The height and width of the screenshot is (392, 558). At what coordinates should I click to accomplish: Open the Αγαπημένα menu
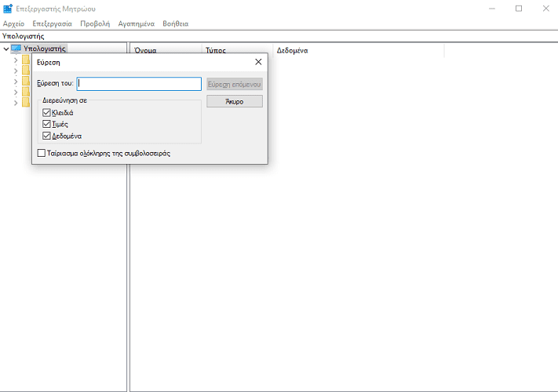tap(137, 24)
